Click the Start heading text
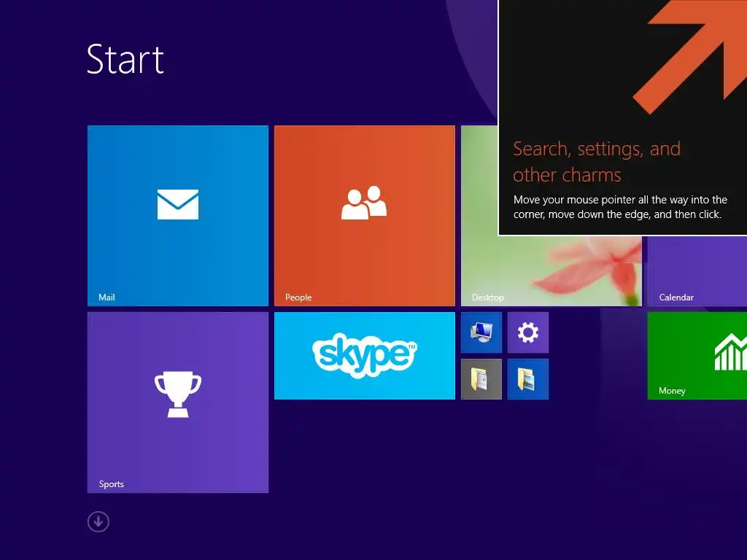The width and height of the screenshot is (747, 560). [125, 59]
